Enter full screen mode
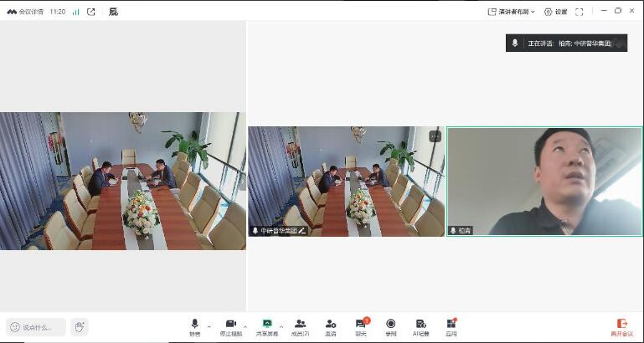The height and width of the screenshot is (343, 644). 579,12
